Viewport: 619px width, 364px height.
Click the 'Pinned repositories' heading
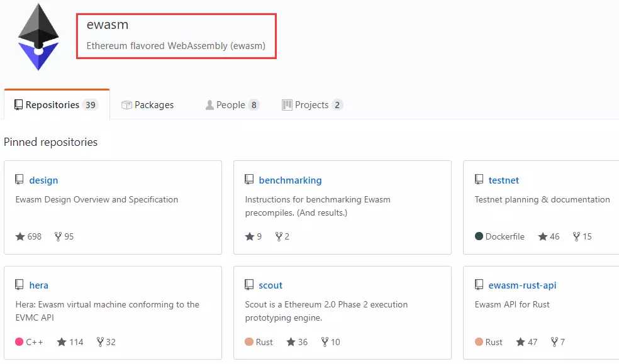click(50, 142)
